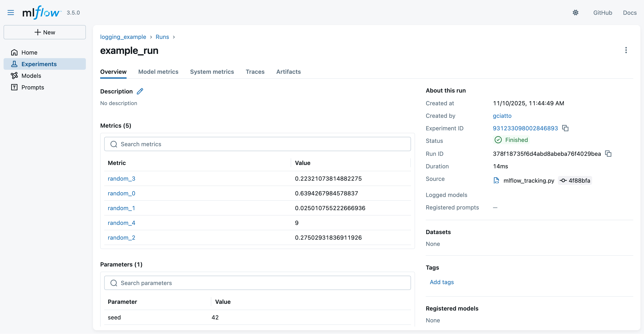Click the Models sidebar icon
Viewport: 644px width, 334px height.
tap(14, 76)
